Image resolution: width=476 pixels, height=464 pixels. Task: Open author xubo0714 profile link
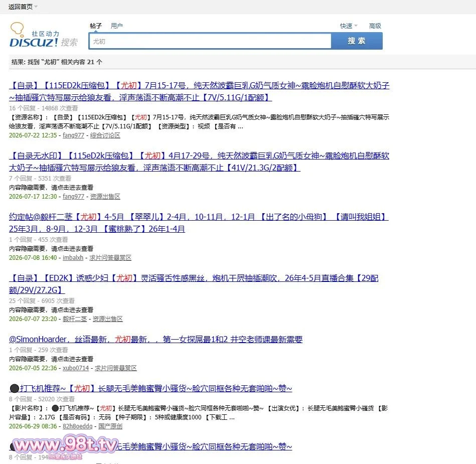tap(76, 368)
